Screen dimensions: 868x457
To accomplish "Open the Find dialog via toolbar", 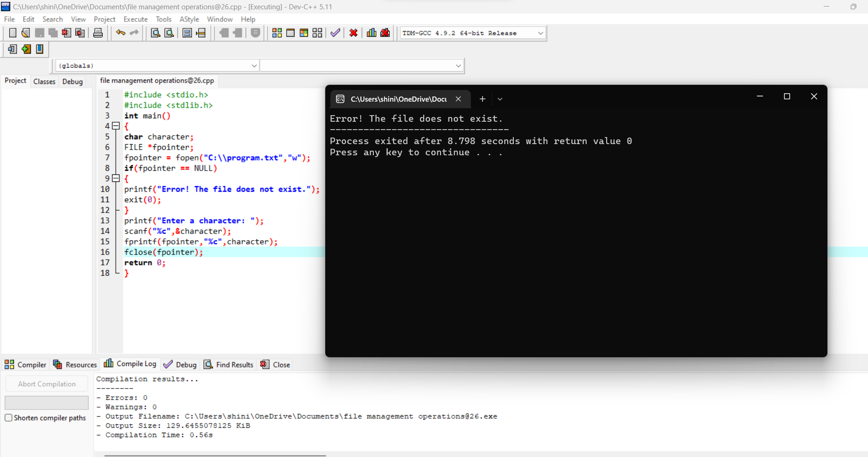I will (x=155, y=33).
